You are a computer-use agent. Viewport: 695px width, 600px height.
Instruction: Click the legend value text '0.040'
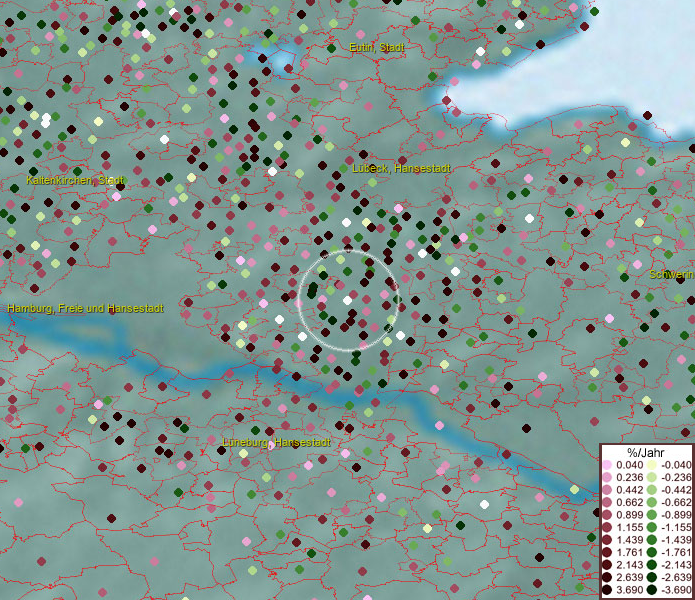(x=630, y=465)
